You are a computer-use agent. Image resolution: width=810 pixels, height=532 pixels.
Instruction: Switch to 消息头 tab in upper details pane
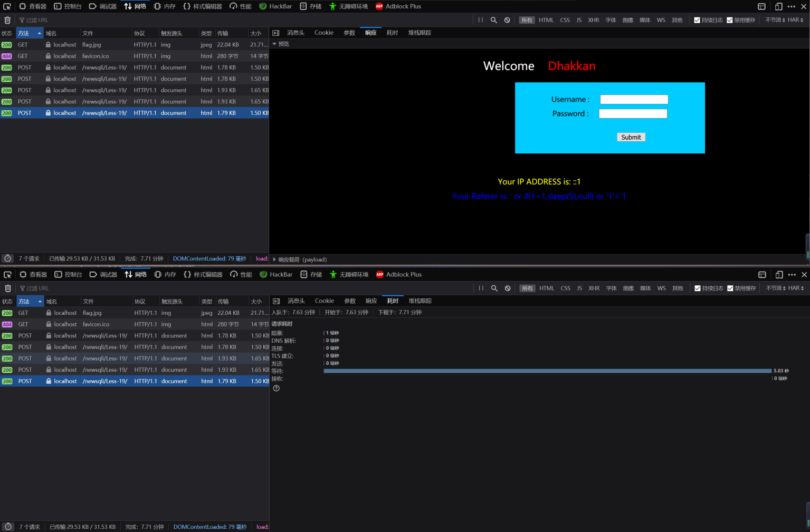pyautogui.click(x=296, y=33)
